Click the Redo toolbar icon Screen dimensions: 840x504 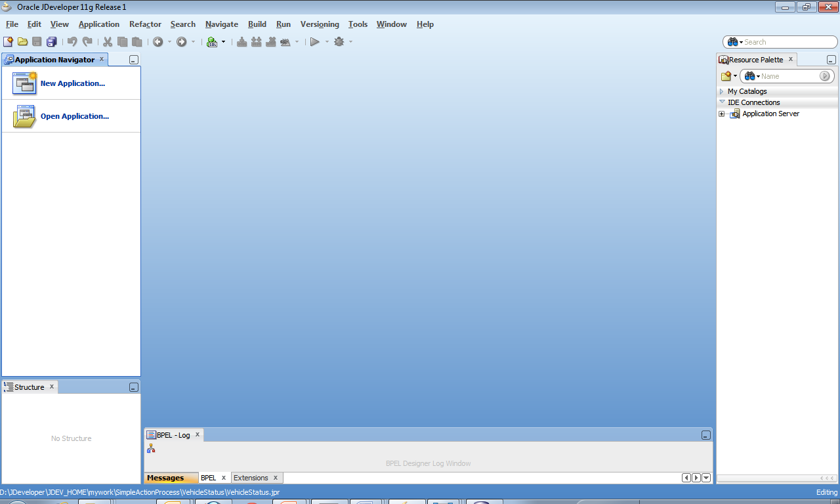point(87,41)
